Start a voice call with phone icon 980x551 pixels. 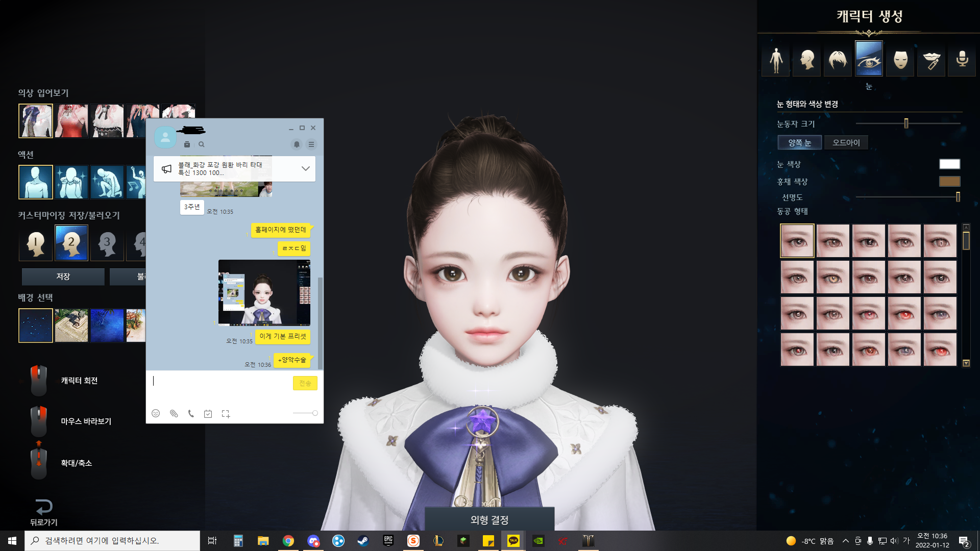tap(191, 413)
